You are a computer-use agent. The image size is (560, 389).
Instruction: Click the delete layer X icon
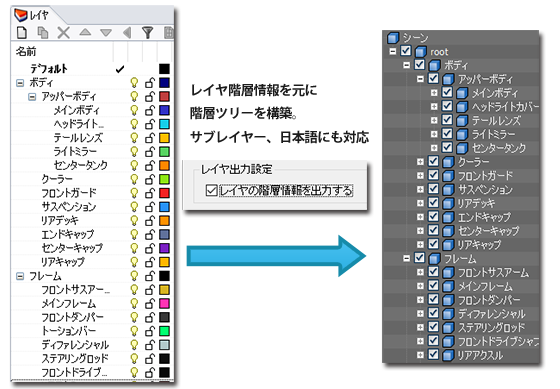click(x=64, y=33)
